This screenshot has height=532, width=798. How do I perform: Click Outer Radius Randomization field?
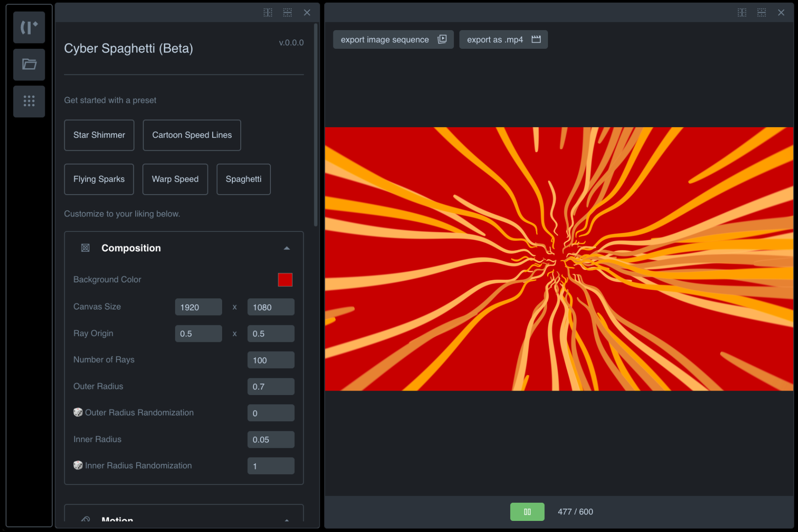point(271,413)
